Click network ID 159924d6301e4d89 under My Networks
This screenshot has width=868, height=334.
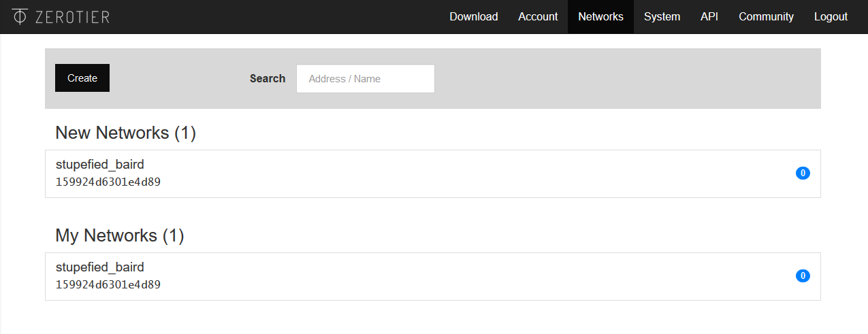[108, 285]
